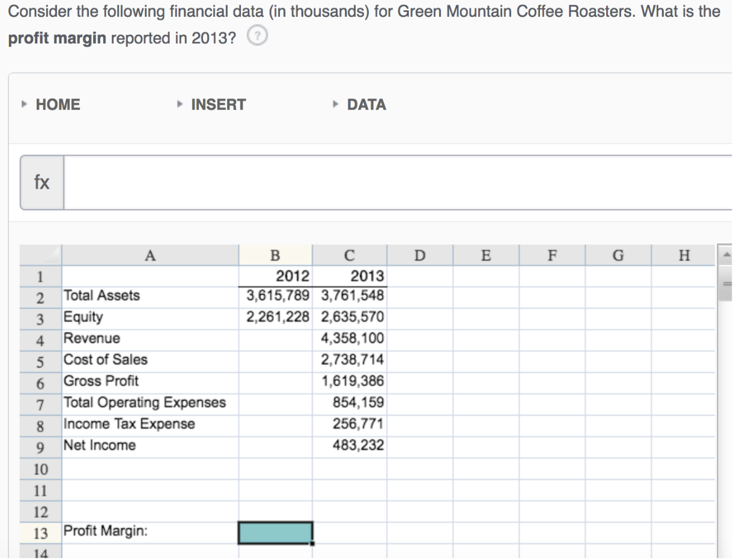The image size is (734, 560).
Task: Click the select-all corner of the grid
Action: tap(41, 255)
